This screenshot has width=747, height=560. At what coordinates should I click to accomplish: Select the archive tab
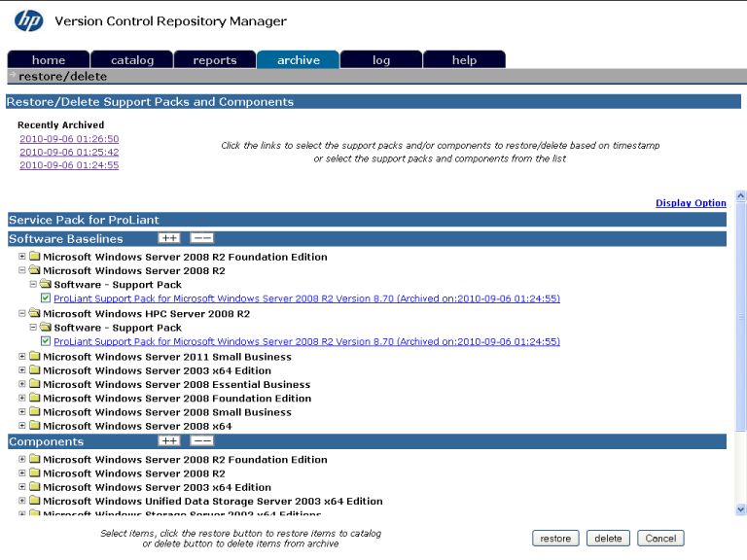tap(299, 59)
